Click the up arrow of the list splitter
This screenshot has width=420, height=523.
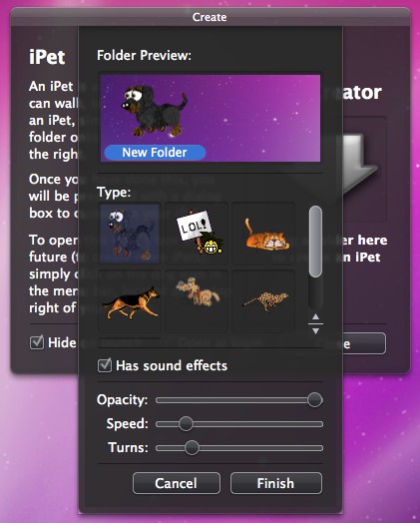[x=315, y=316]
